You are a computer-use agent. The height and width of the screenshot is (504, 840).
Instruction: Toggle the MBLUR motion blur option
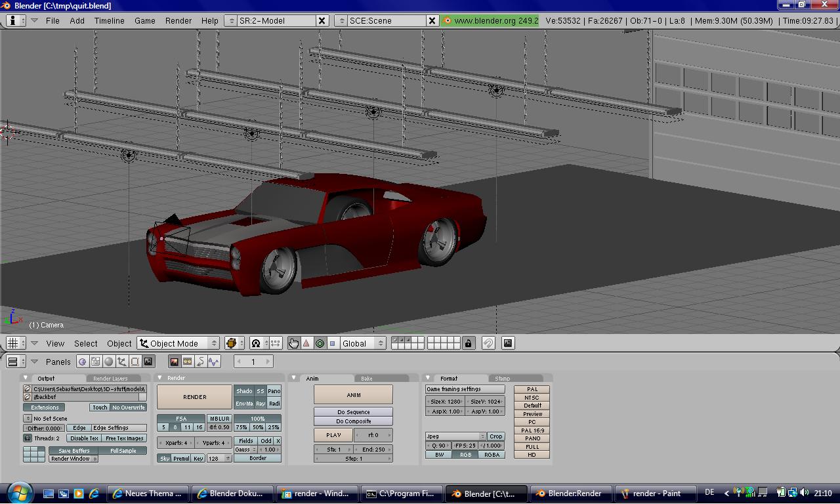[219, 419]
